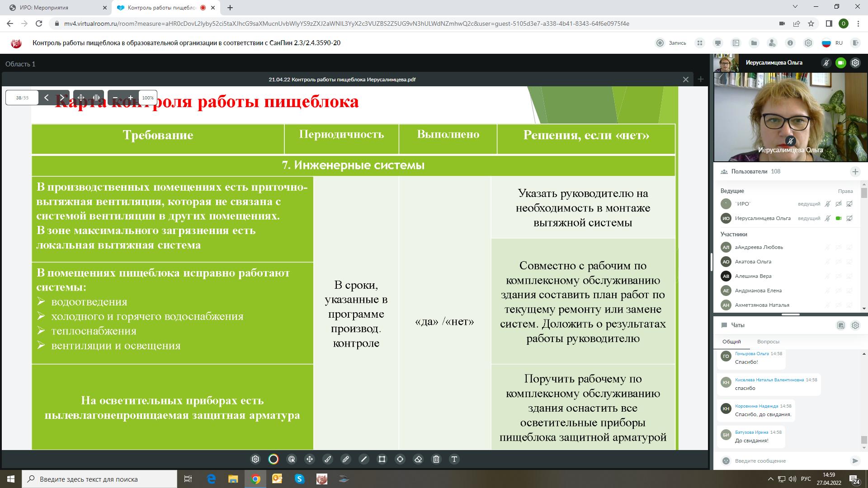Go to next PDF page
868x488 pixels.
(62, 98)
